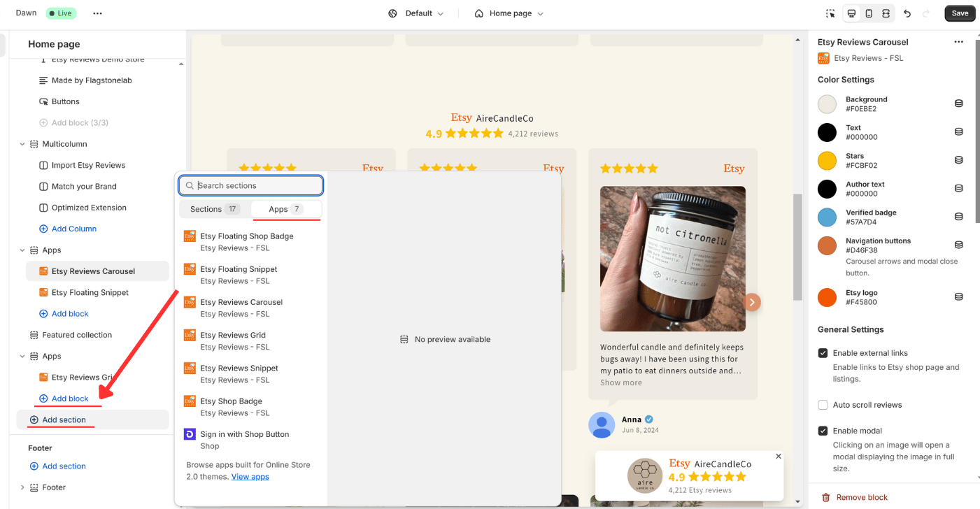Collapse the Apps section above Etsy Reviews Grid
This screenshot has width=980, height=509.
click(22, 356)
